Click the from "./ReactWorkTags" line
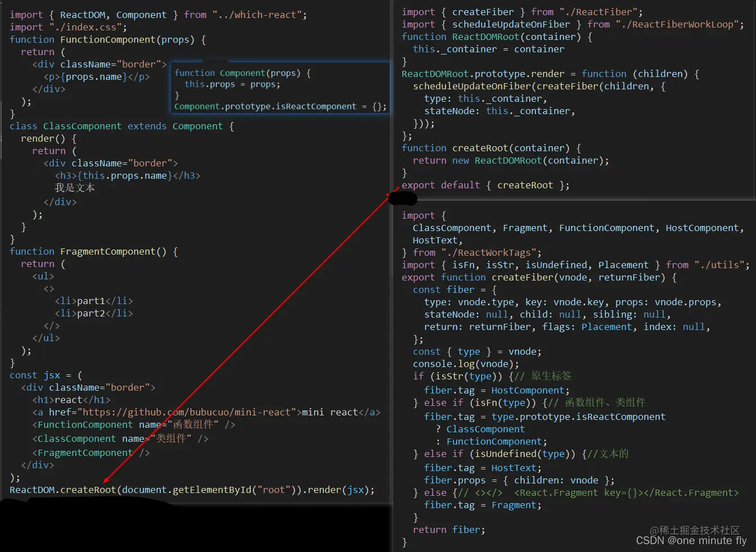Image resolution: width=756 pixels, height=552 pixels. (471, 252)
